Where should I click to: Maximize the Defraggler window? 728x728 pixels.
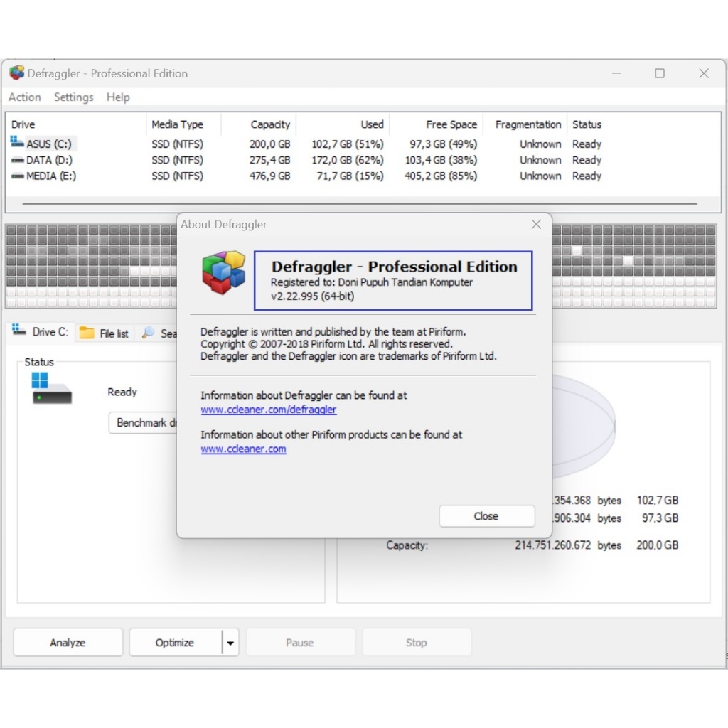(659, 73)
